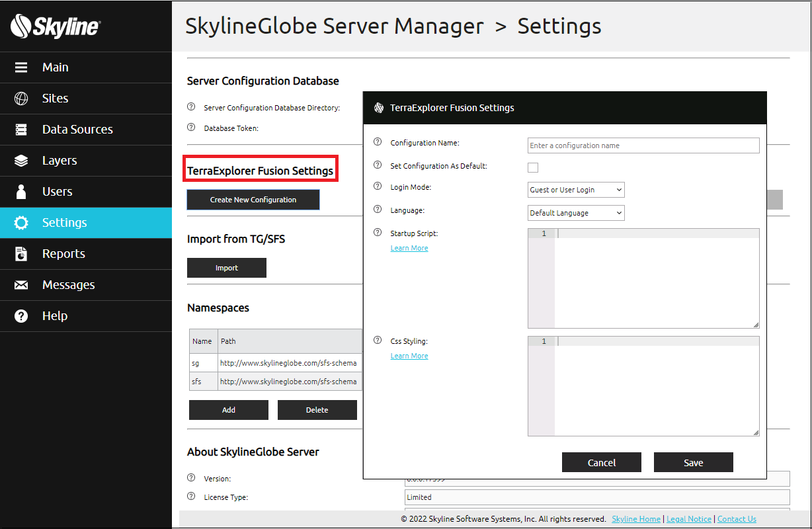Viewport: 812px width, 529px height.
Task: Click the help icon beside Configuration Name
Action: click(x=377, y=141)
